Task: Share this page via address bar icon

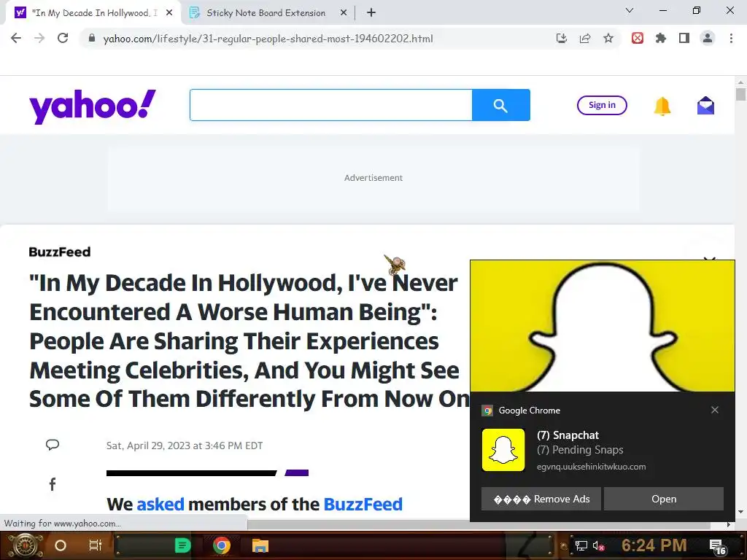Action: (x=585, y=38)
